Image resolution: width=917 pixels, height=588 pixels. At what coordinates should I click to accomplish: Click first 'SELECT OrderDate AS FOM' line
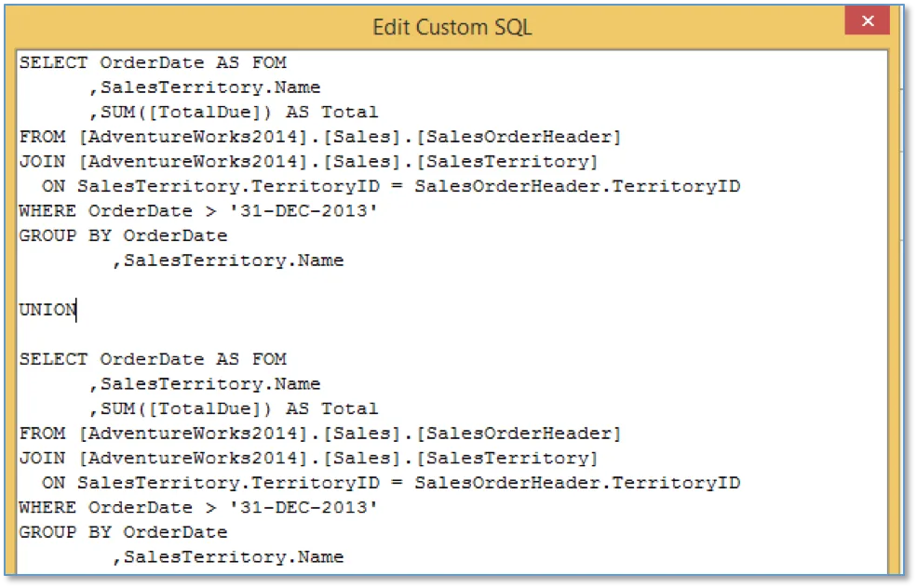coord(153,62)
